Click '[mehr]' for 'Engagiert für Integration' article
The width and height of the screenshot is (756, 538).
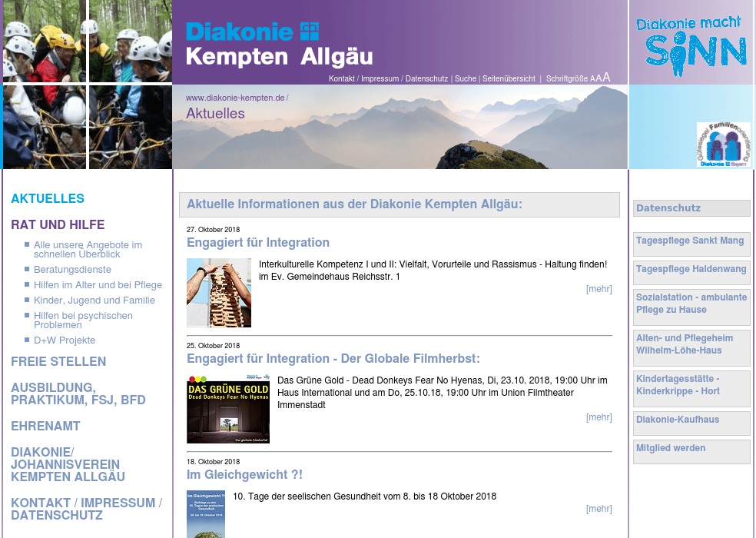pyautogui.click(x=598, y=289)
